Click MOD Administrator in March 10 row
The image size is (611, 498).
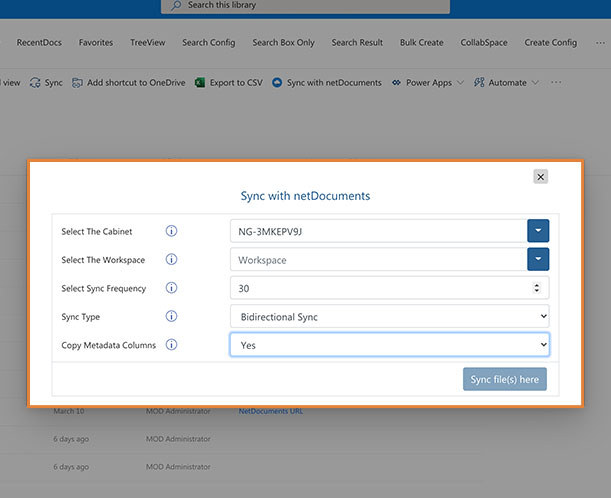coord(178,411)
